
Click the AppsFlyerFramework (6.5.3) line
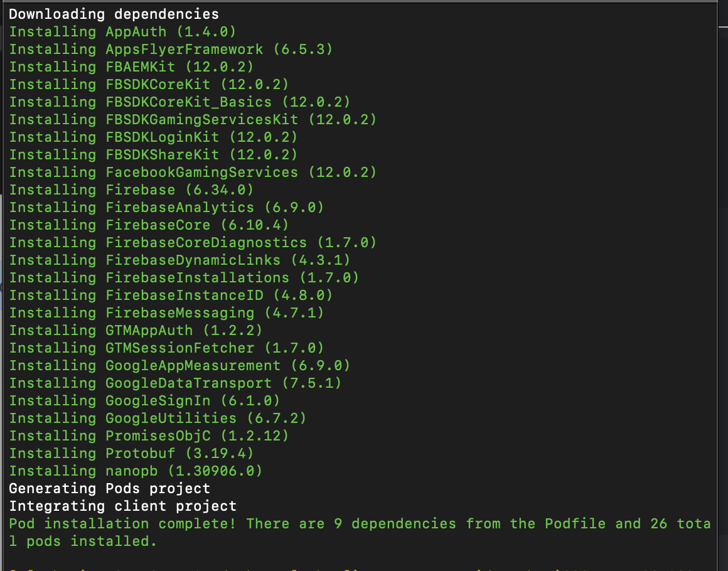(171, 50)
